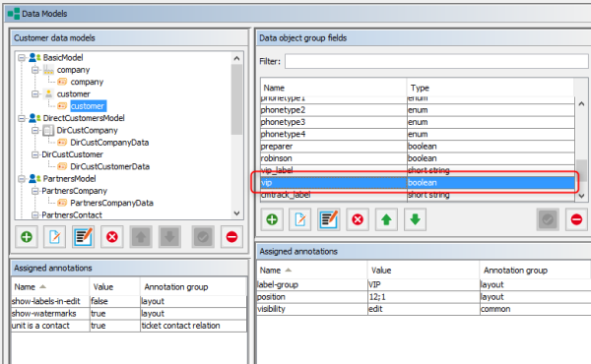The height and width of the screenshot is (364, 591).
Task: Click the red delete X under customer data models
Action: pyautogui.click(x=112, y=237)
